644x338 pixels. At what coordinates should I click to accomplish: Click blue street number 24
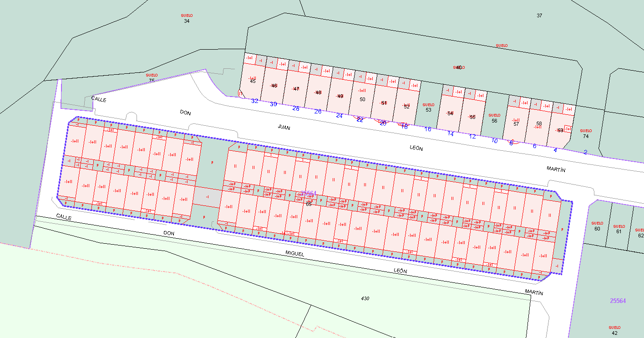click(339, 116)
